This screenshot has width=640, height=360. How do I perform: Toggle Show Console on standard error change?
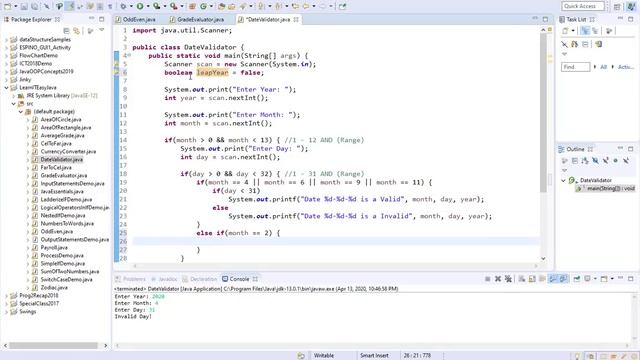click(563, 279)
